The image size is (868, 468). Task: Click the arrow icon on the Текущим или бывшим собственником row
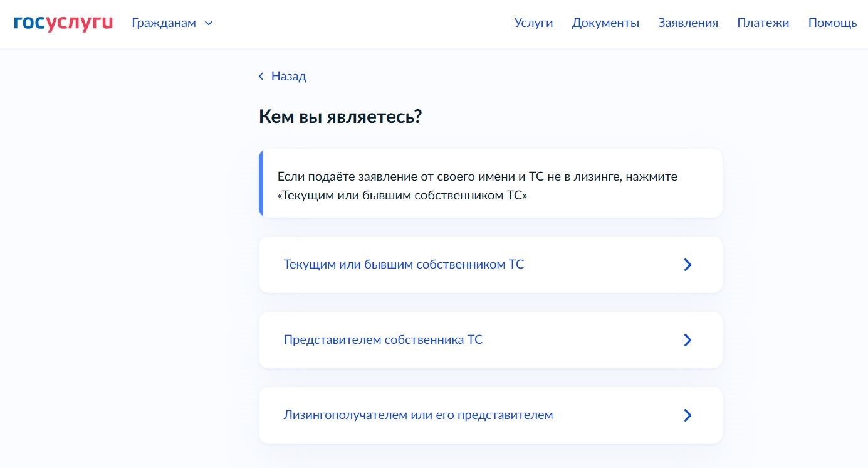pyautogui.click(x=688, y=265)
